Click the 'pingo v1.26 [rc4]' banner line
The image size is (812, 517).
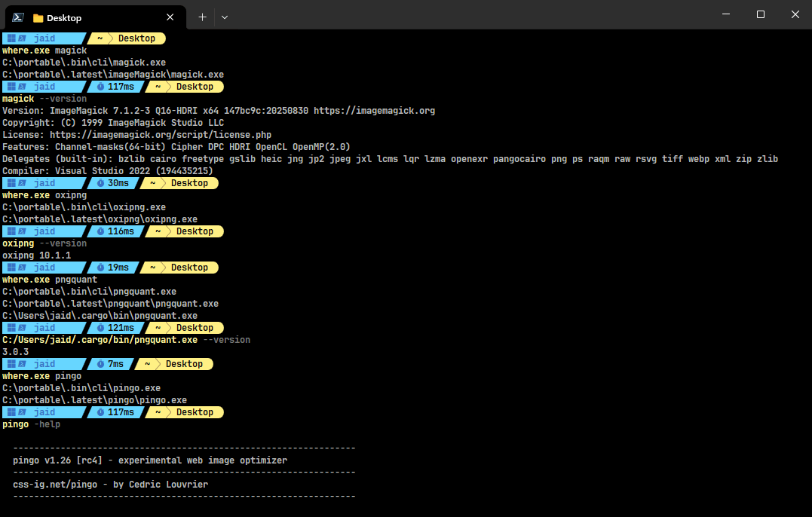click(x=150, y=460)
